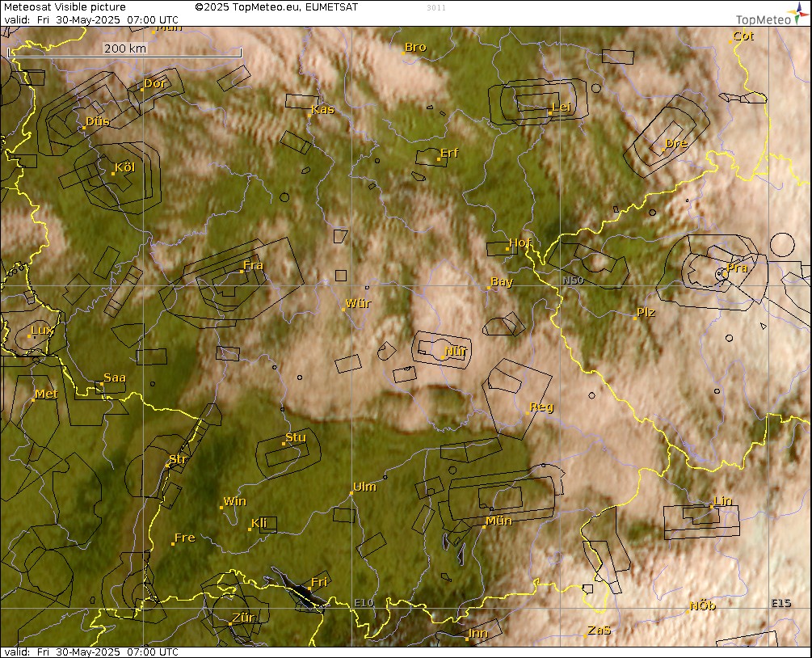Click the '200 km' scale bar label
The width and height of the screenshot is (812, 658).
[x=125, y=49]
